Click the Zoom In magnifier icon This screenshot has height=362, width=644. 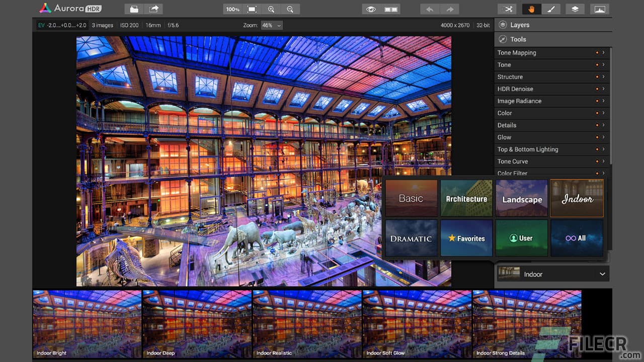272,9
